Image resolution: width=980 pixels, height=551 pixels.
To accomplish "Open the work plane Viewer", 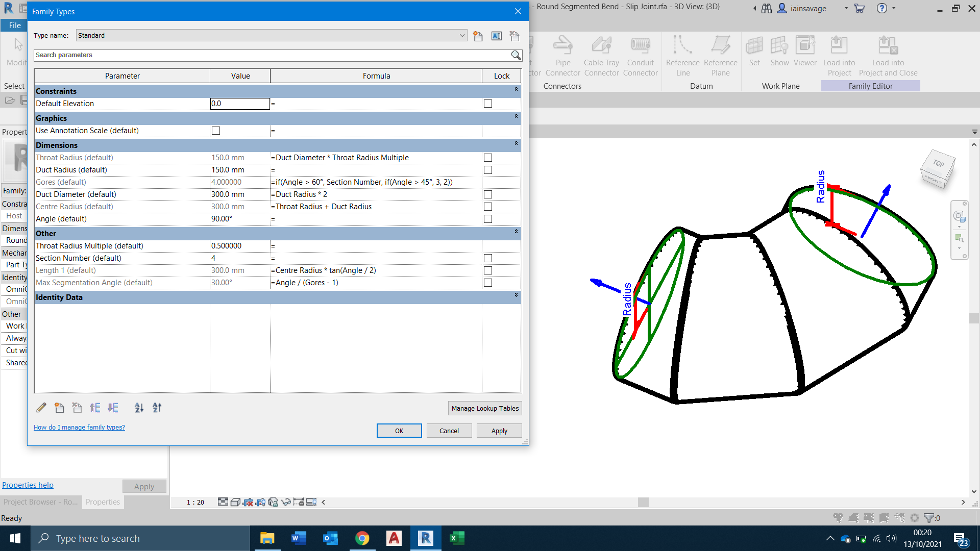I will (805, 51).
